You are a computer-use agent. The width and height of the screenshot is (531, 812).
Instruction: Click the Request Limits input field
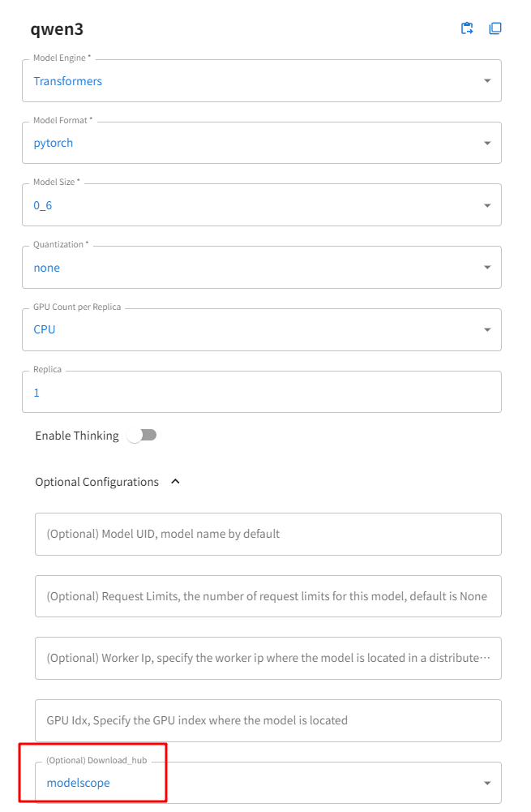click(268, 596)
